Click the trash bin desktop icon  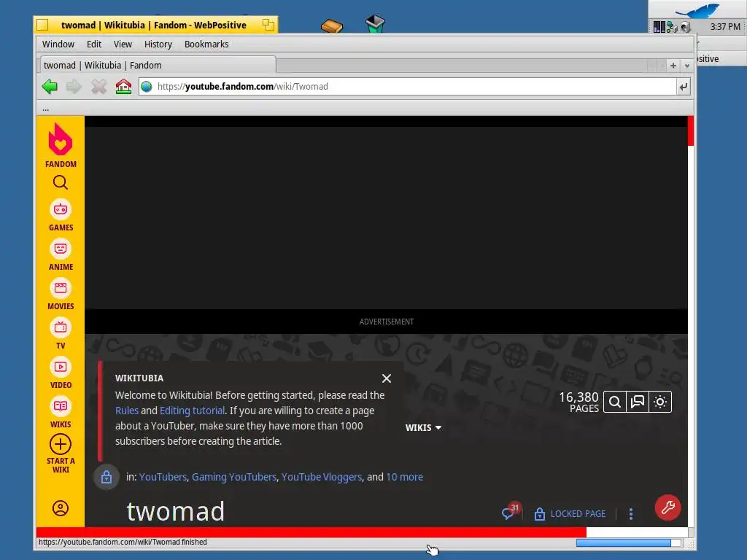coord(375,23)
